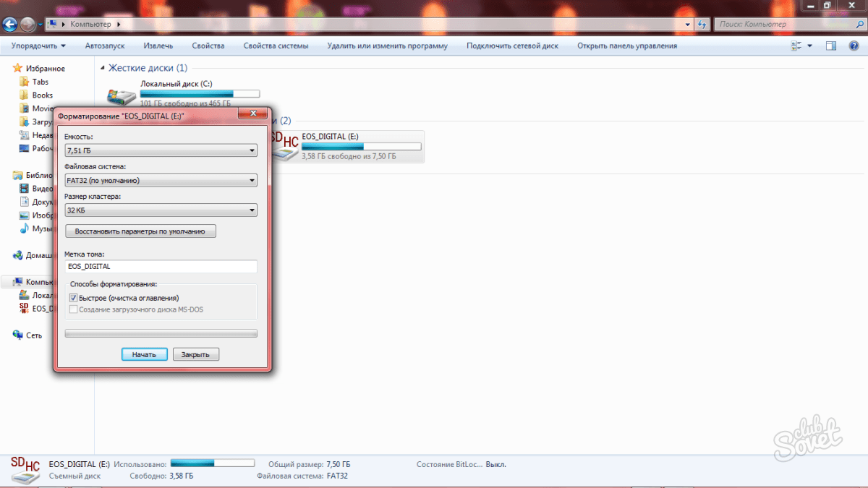Open the file system dropdown FAT32
The width and height of the screenshot is (868, 488).
point(161,181)
